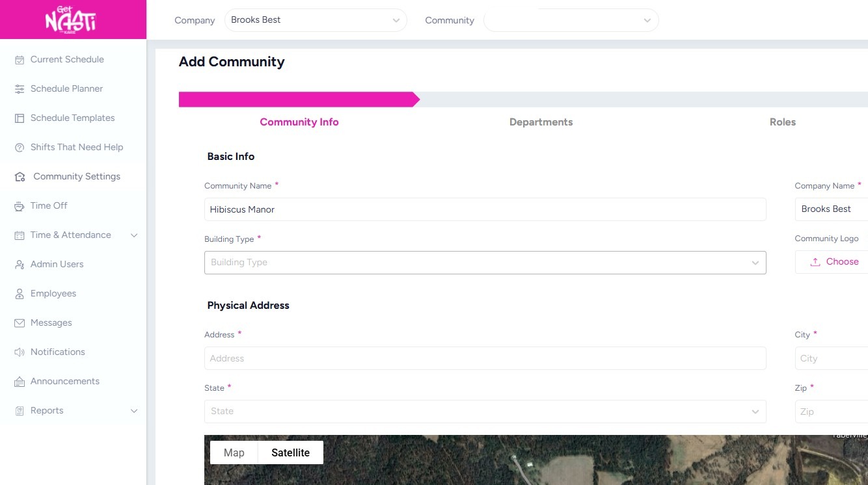868x485 pixels.
Task: Click the Notifications speaker icon
Action: (20, 352)
